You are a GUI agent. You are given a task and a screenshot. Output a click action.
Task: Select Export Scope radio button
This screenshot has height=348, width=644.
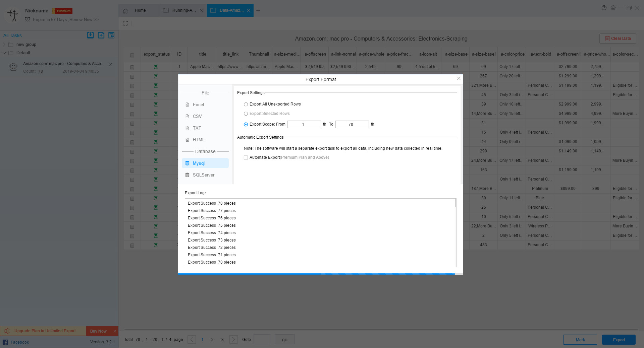pyautogui.click(x=246, y=124)
